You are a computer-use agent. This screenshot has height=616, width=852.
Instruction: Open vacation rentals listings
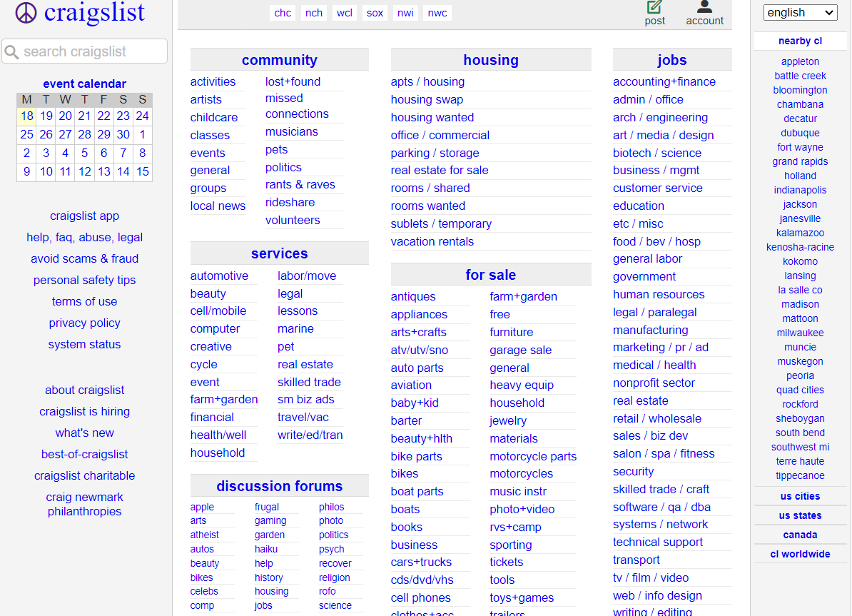432,241
